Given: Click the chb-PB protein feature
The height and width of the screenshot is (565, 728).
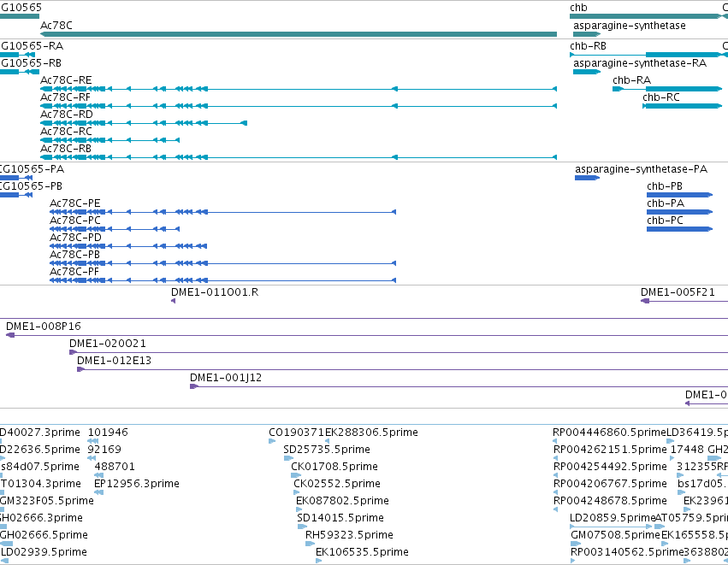Looking at the screenshot, I should point(679,195).
